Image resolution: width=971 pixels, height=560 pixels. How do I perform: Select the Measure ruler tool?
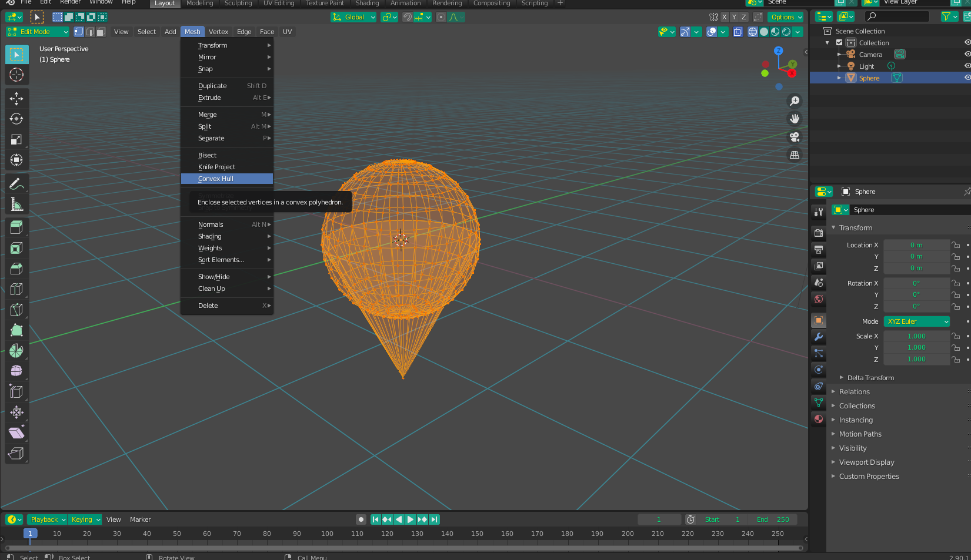coord(16,204)
